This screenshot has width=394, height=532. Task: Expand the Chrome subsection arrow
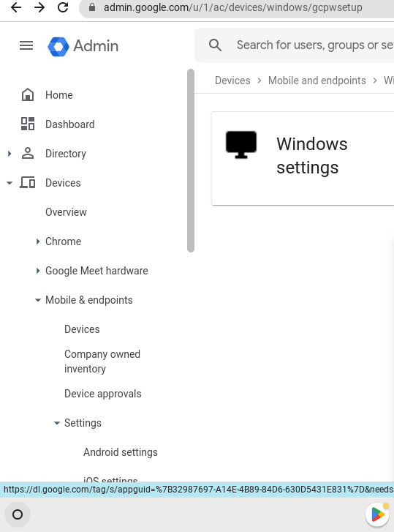pos(38,241)
